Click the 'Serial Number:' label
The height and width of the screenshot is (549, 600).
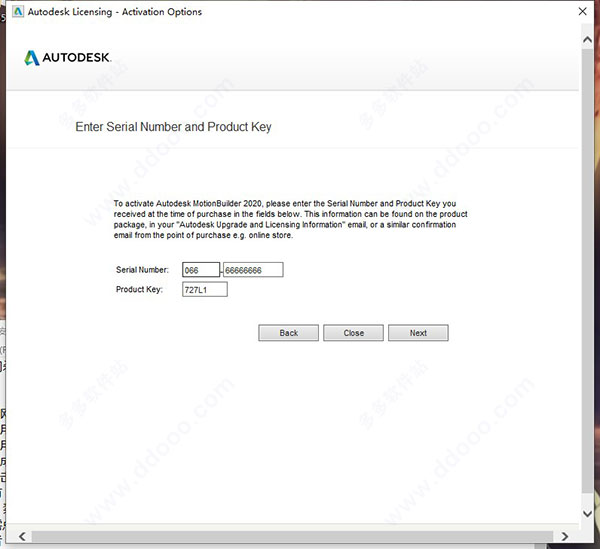[x=142, y=270]
